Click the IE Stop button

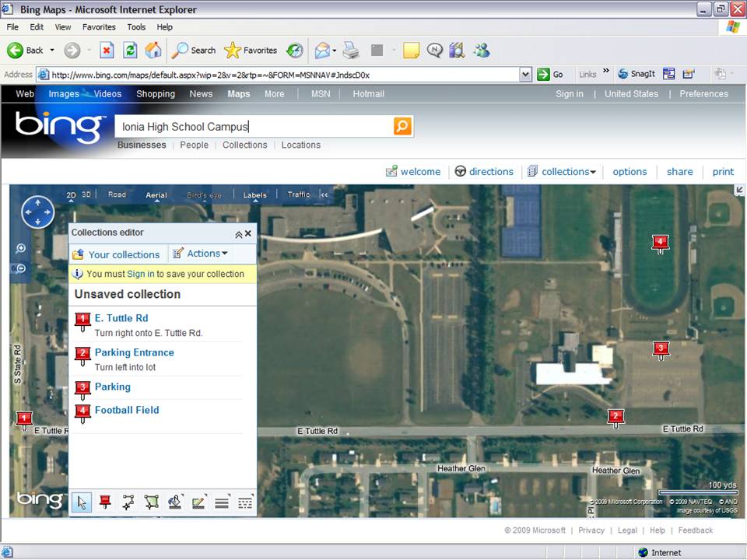point(107,50)
